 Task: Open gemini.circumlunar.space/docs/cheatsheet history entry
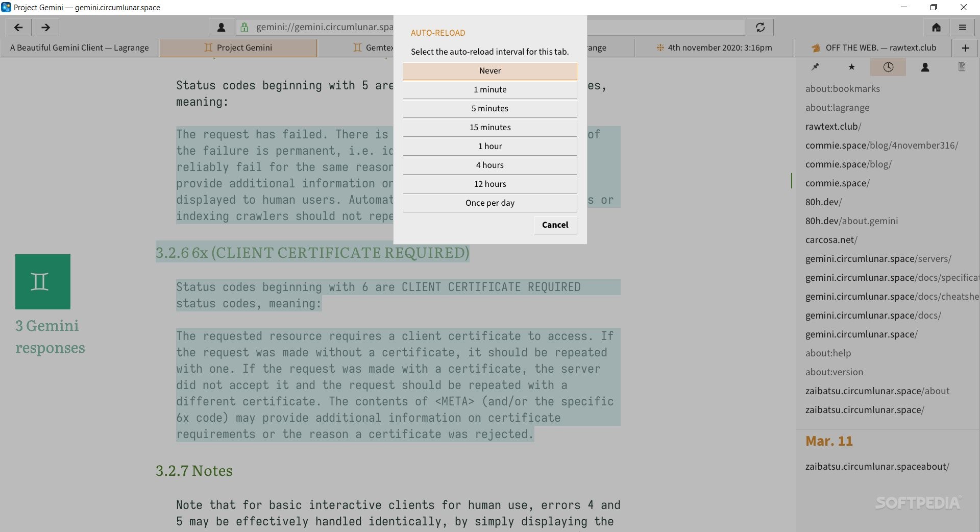tap(892, 297)
